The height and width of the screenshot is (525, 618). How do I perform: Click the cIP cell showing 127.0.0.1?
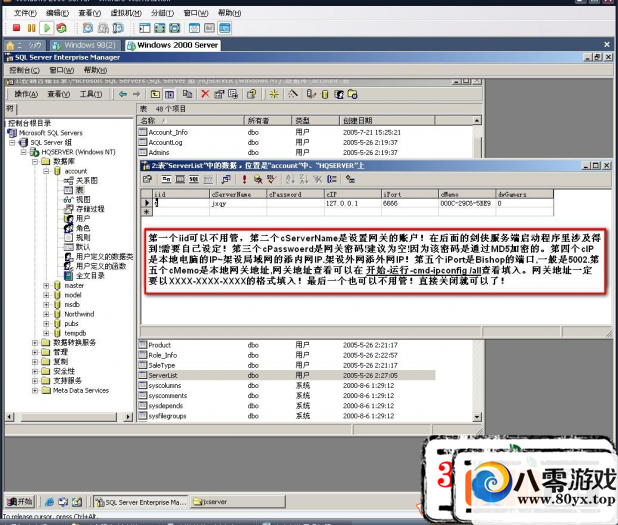[x=353, y=203]
